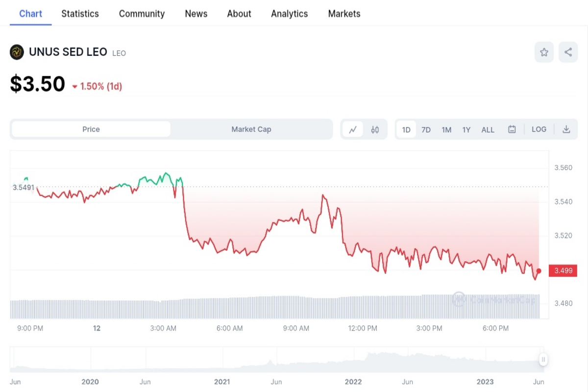Click the 6:00 AM x-axis label
588x392 pixels.
230,328
